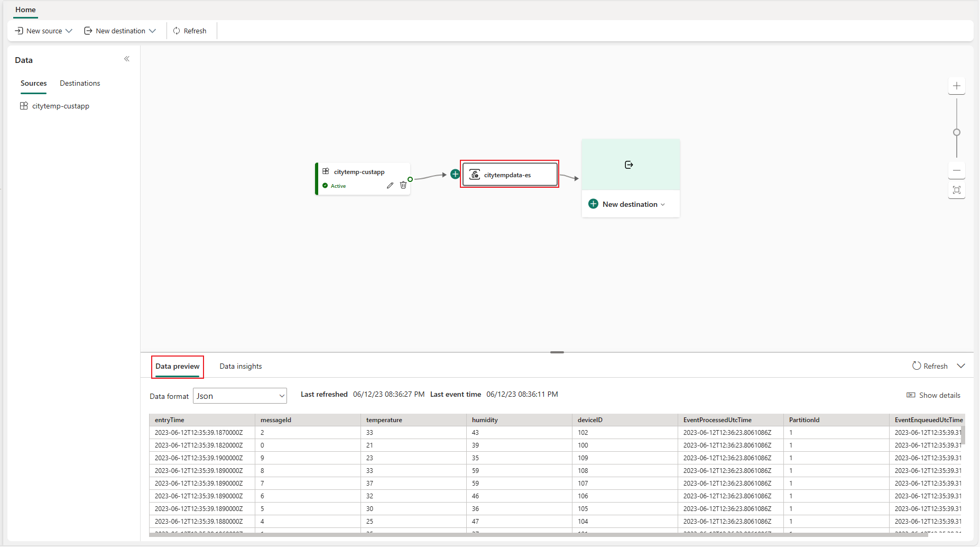Open the New destination dropdown in toolbar

[x=121, y=31]
